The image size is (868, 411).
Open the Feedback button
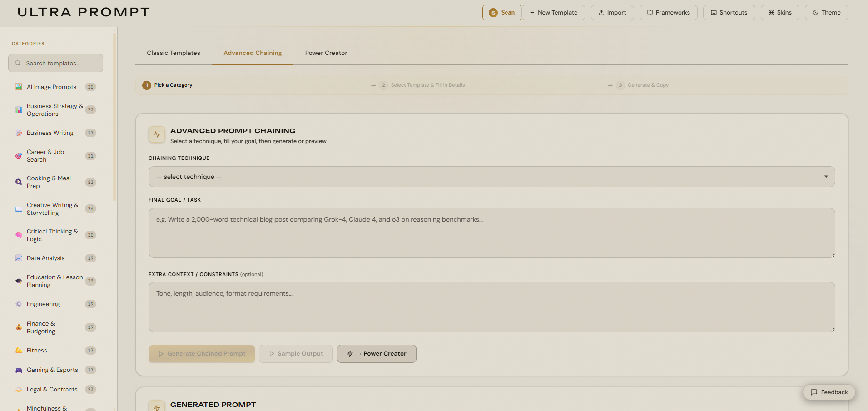click(829, 392)
